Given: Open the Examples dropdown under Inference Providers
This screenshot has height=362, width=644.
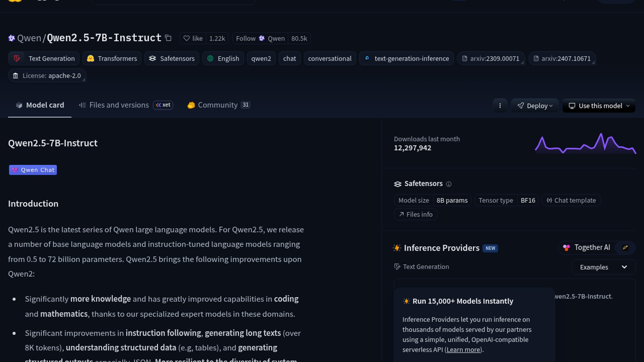Looking at the screenshot, I should point(603,267).
